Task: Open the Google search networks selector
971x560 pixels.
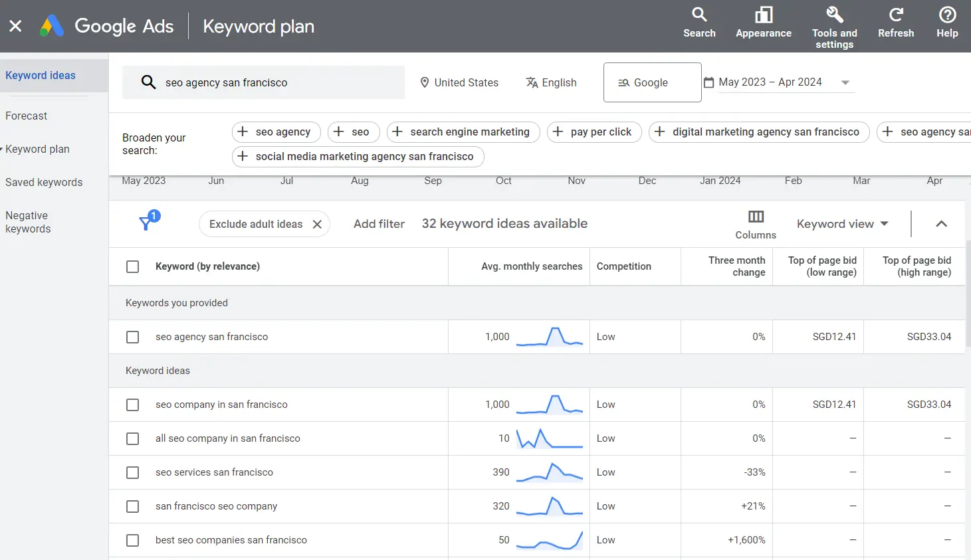Action: point(652,82)
